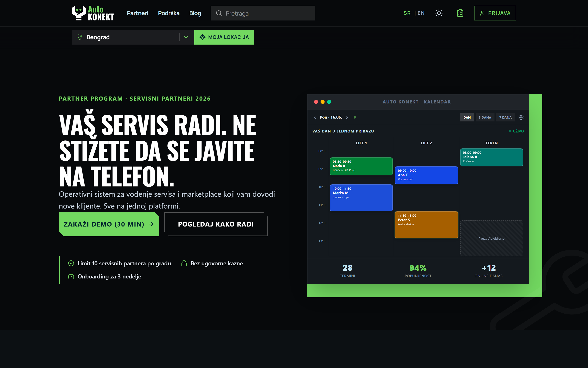Viewport: 588px width, 368px height.
Task: Click the open padlock icon
Action: pos(184,263)
